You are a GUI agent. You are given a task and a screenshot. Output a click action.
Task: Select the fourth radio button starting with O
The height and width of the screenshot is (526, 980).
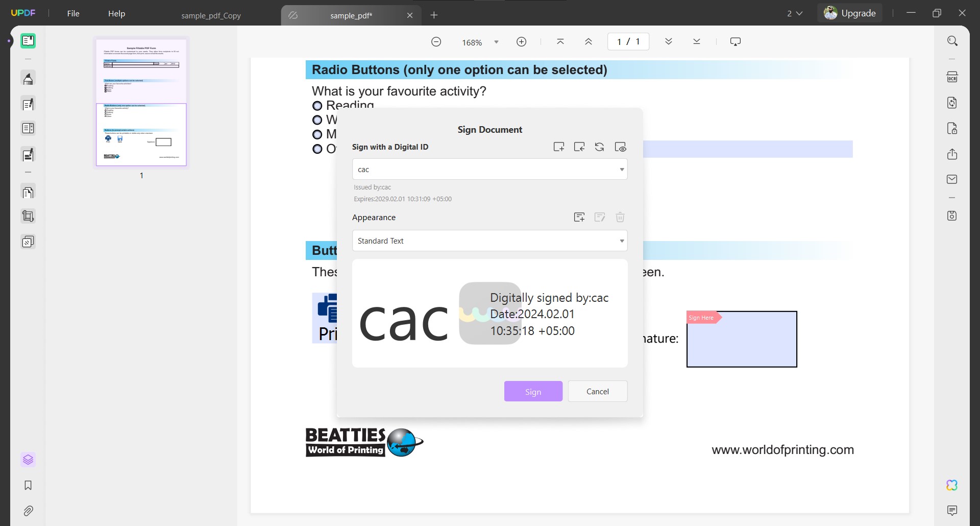pyautogui.click(x=317, y=149)
